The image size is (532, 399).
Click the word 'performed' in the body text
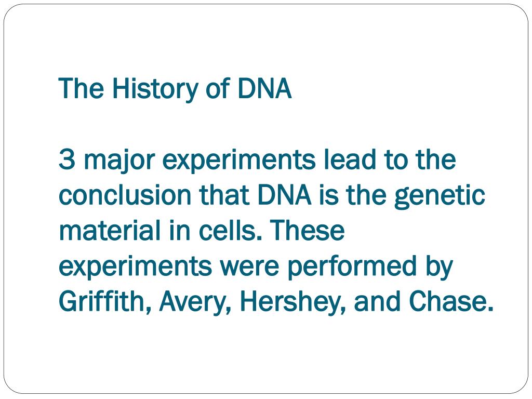[351, 268]
